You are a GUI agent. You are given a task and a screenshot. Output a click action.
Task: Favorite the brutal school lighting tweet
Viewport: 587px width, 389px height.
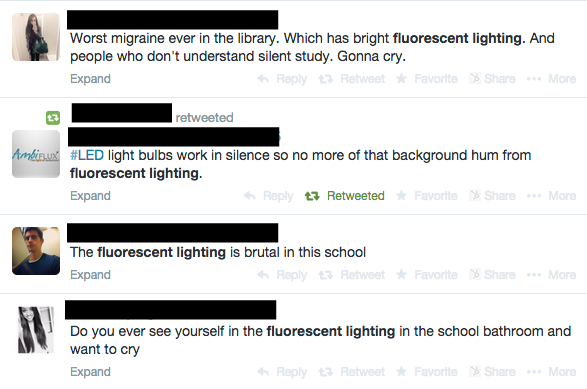click(x=427, y=275)
